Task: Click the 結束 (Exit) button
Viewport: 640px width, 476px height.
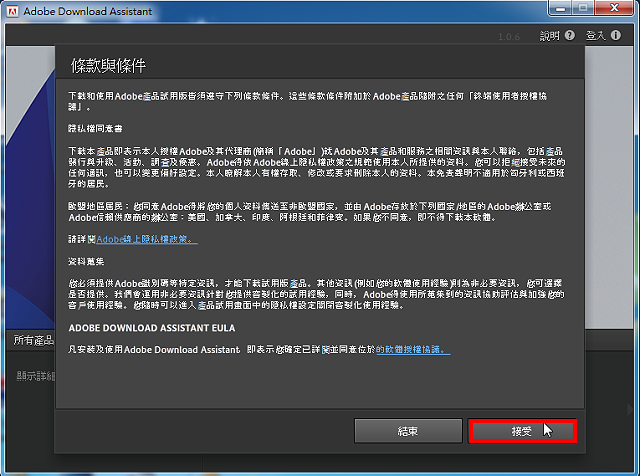Action: point(408,431)
